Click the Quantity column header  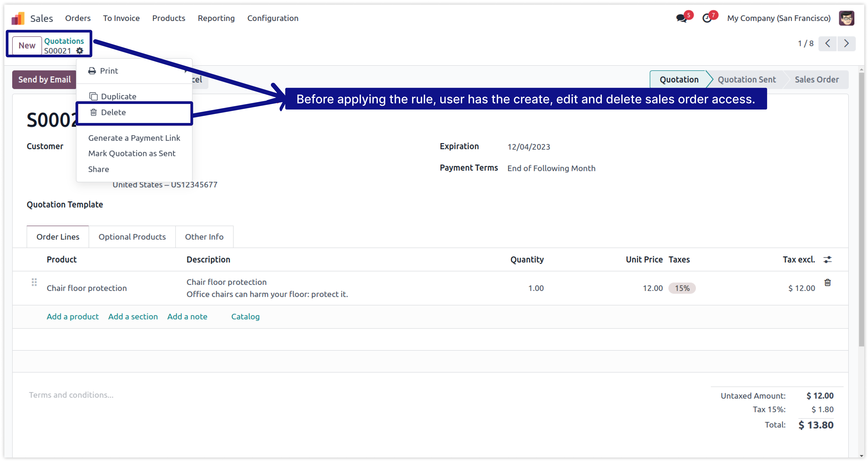[527, 260]
